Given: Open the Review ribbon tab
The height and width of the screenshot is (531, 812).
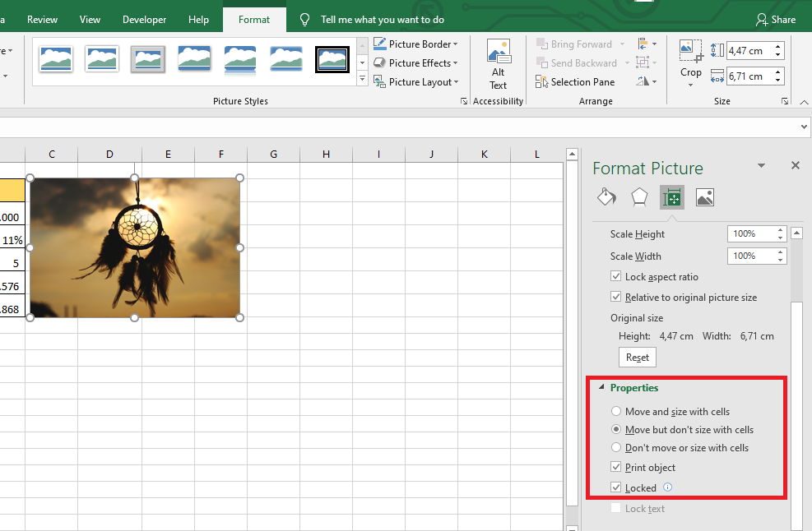Looking at the screenshot, I should [x=42, y=19].
